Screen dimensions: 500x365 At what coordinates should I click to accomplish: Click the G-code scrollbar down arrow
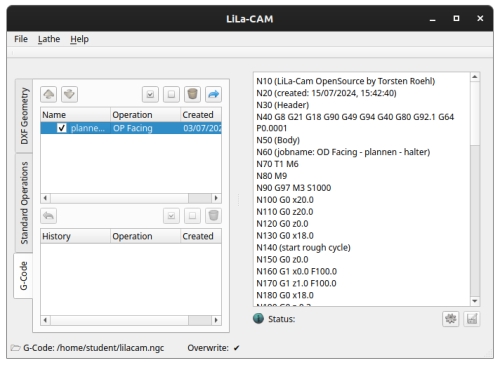pos(475,301)
